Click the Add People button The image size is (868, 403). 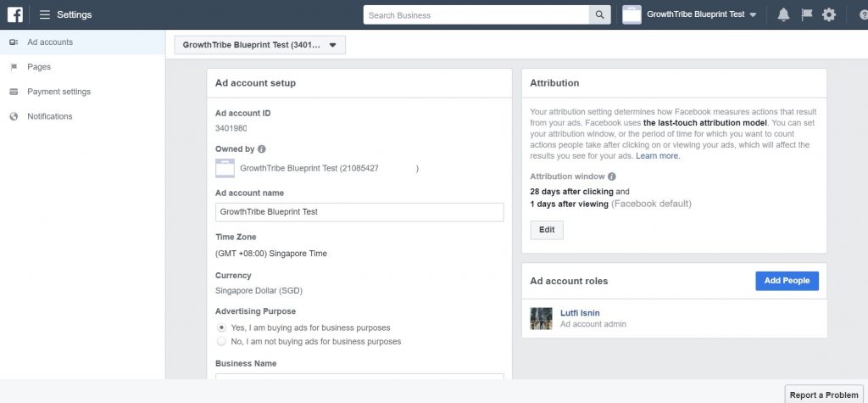(x=787, y=281)
